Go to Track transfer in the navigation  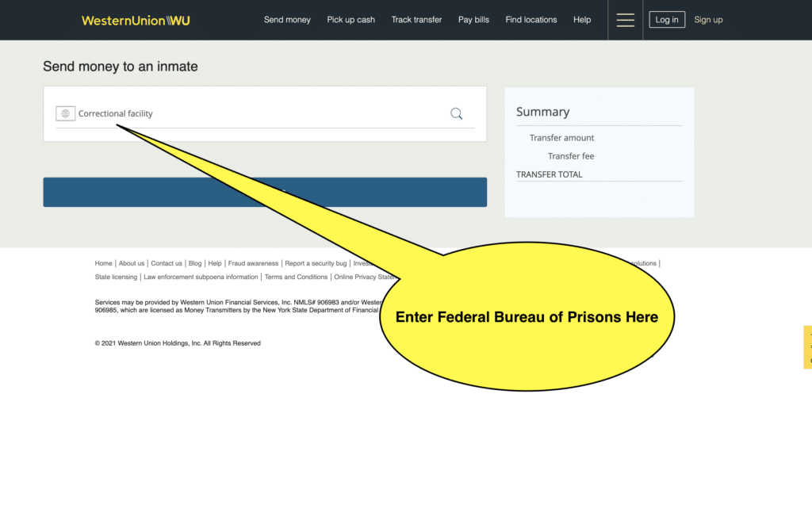tap(416, 20)
